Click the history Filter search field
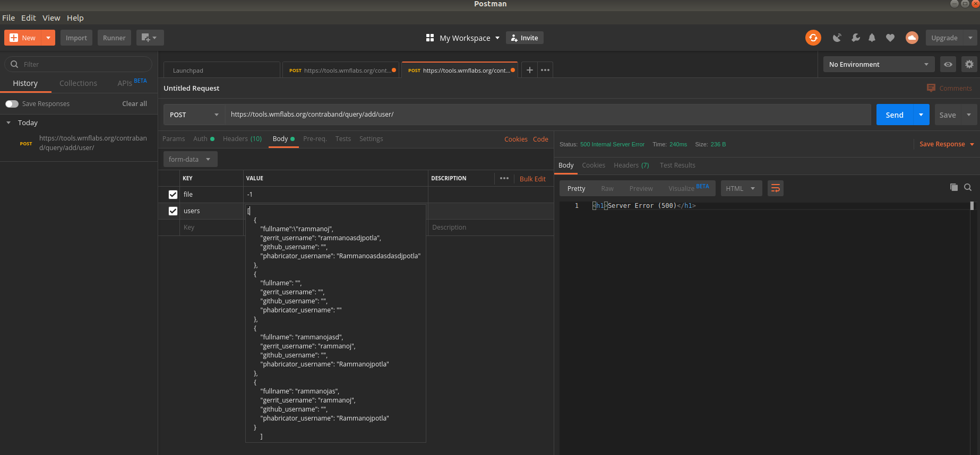 click(78, 64)
